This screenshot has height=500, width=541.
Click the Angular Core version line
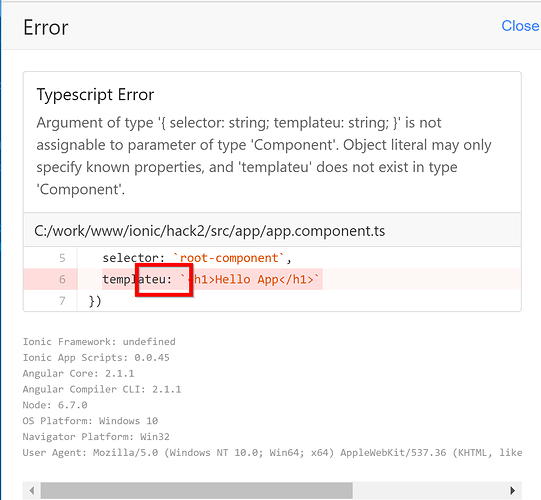tap(78, 373)
